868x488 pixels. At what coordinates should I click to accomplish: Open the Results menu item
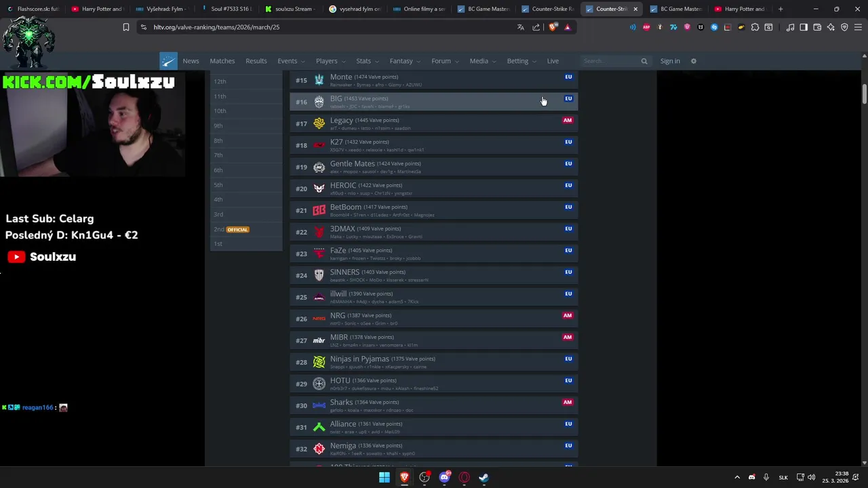click(x=256, y=61)
